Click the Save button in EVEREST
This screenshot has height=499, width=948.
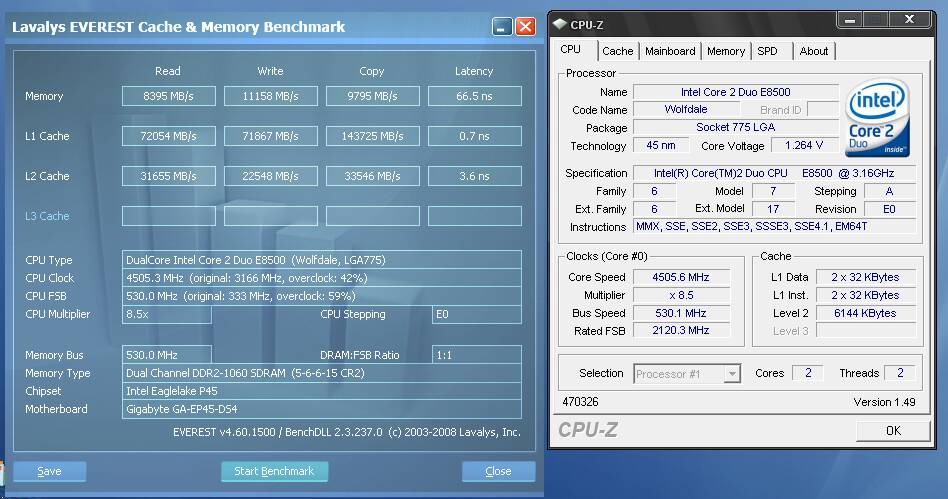point(50,471)
